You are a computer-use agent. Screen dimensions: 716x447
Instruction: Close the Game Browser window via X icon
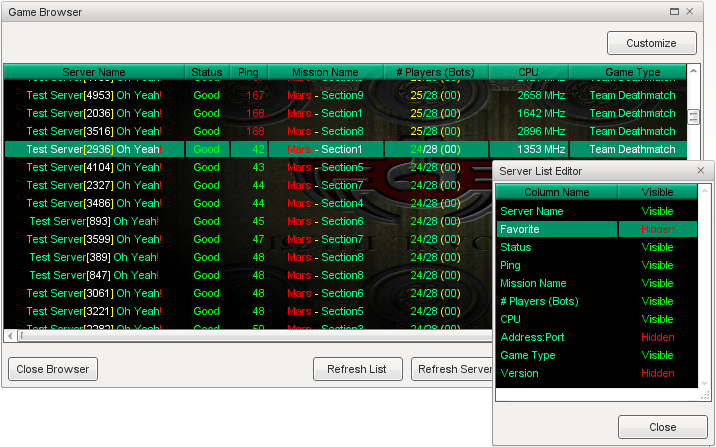[690, 11]
